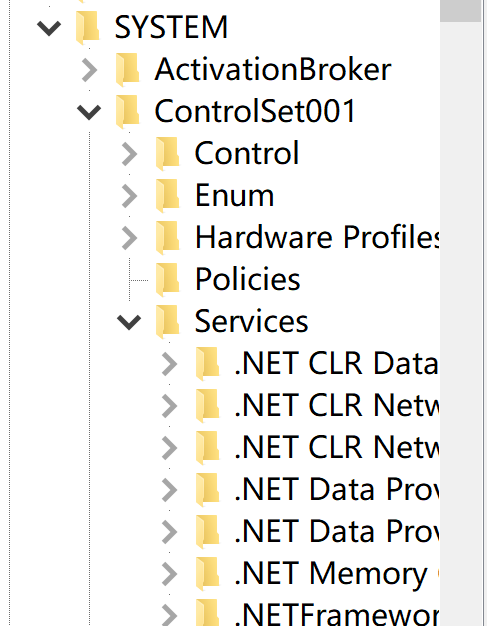487x626 pixels.
Task: Expand the Enum key
Action: pyautogui.click(x=129, y=196)
